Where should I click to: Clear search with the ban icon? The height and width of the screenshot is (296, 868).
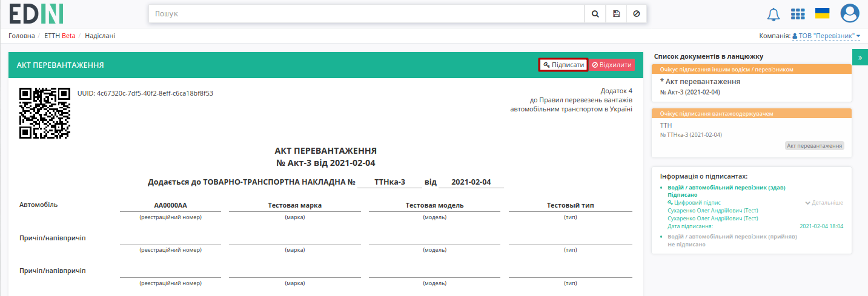636,13
